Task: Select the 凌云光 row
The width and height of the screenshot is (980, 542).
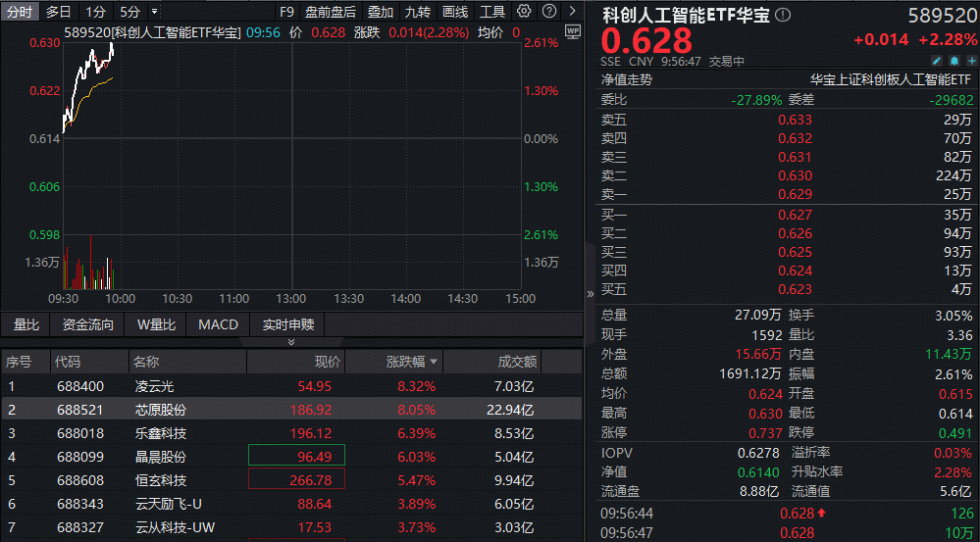Action: point(291,386)
